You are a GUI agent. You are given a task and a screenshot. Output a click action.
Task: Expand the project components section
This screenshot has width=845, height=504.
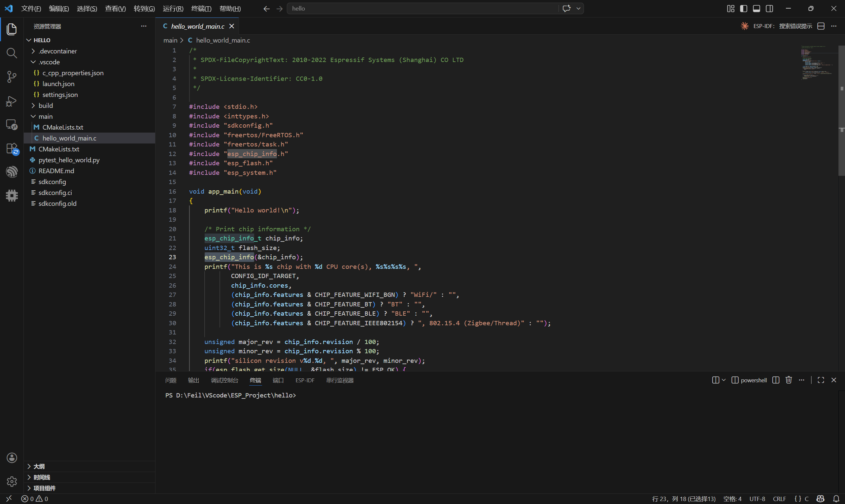[89, 488]
